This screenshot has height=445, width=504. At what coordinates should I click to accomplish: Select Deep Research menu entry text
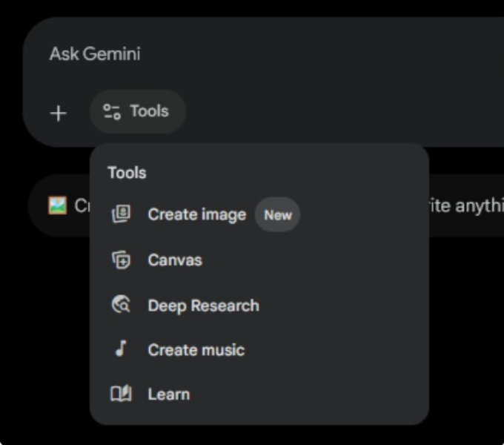click(204, 306)
